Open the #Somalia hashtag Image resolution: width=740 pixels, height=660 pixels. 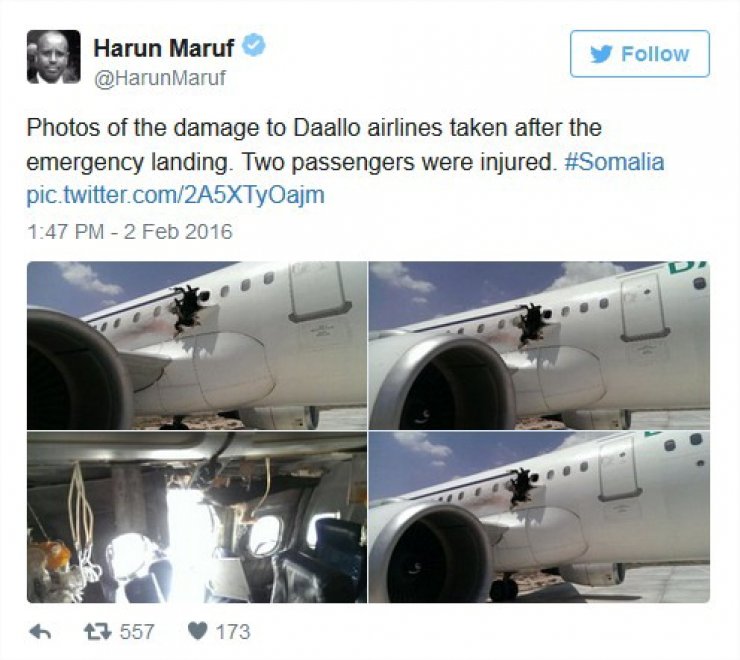click(x=614, y=162)
